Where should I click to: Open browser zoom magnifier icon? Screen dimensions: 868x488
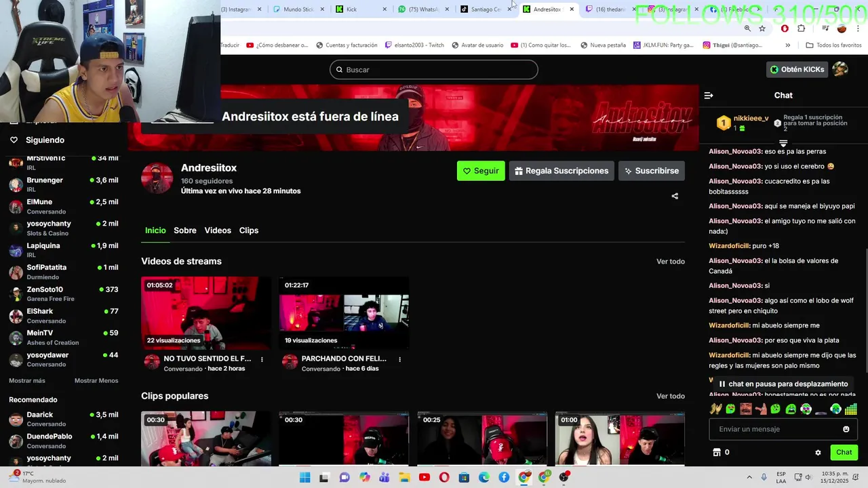(x=747, y=28)
